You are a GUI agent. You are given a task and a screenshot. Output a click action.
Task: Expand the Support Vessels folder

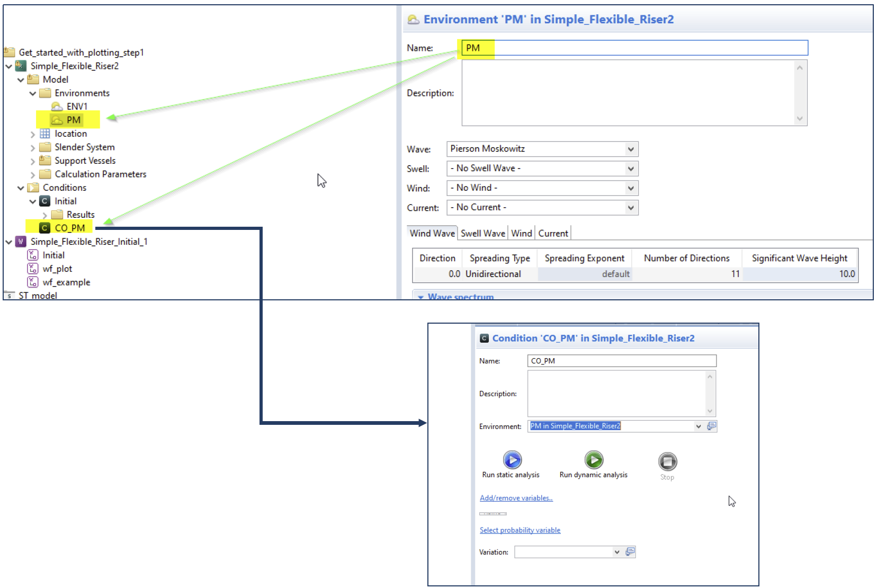point(33,161)
